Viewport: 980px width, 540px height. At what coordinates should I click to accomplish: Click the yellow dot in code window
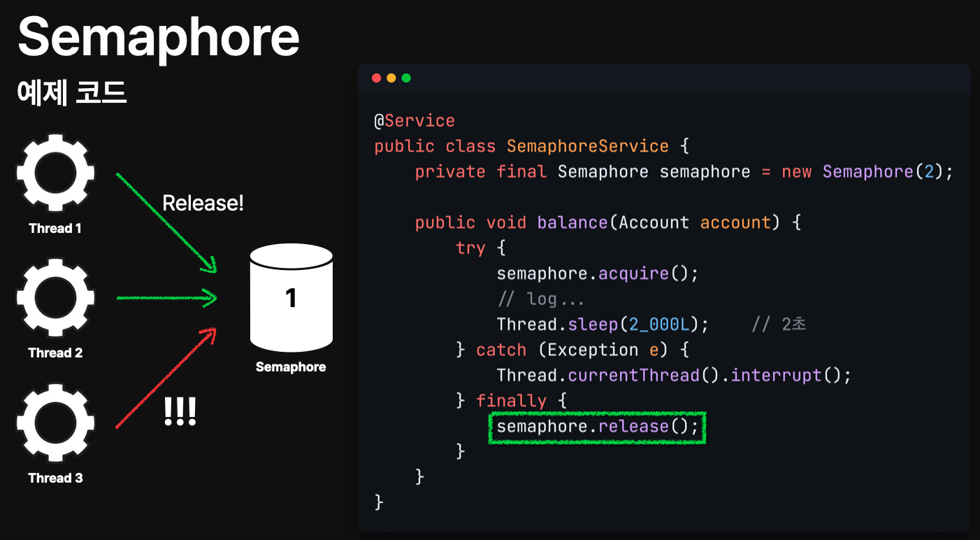[x=391, y=78]
